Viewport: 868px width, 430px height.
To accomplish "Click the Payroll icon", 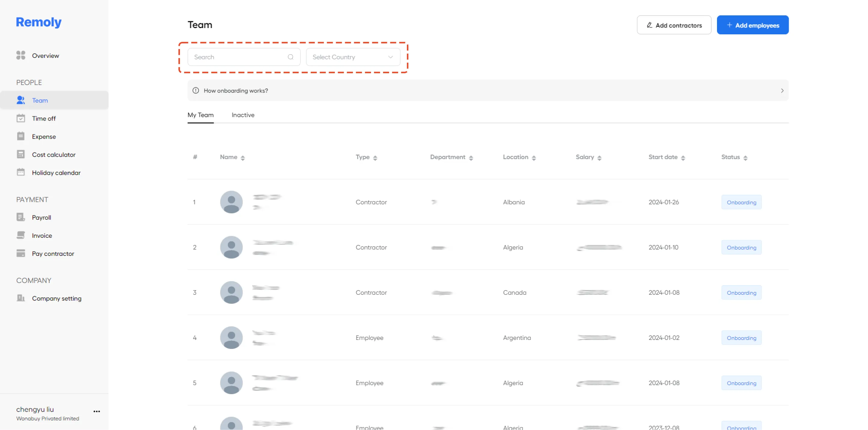I will pyautogui.click(x=21, y=217).
